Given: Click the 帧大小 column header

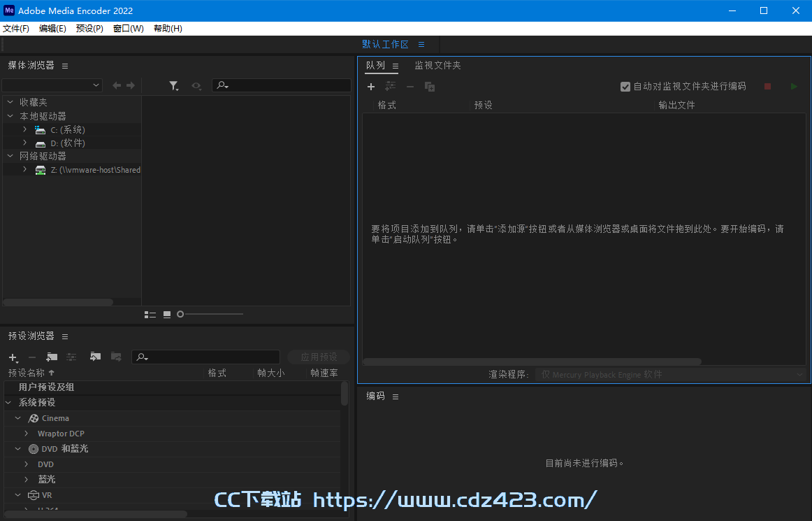Looking at the screenshot, I should [271, 373].
